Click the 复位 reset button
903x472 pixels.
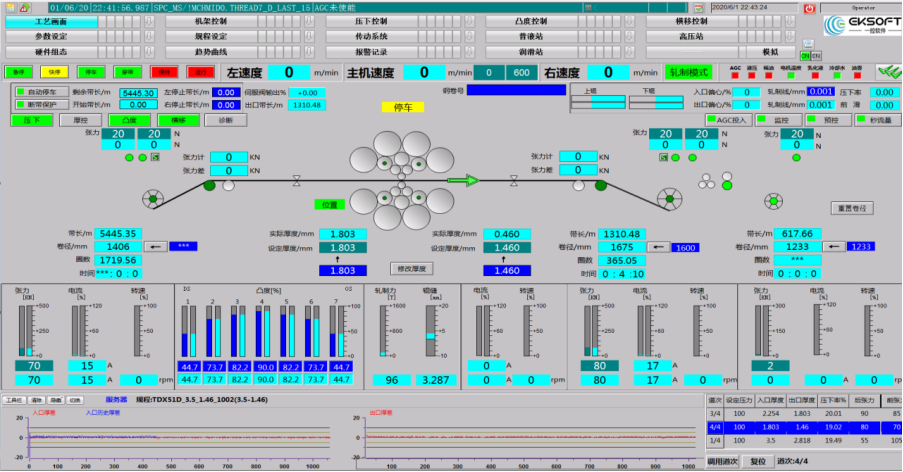pyautogui.click(x=758, y=462)
